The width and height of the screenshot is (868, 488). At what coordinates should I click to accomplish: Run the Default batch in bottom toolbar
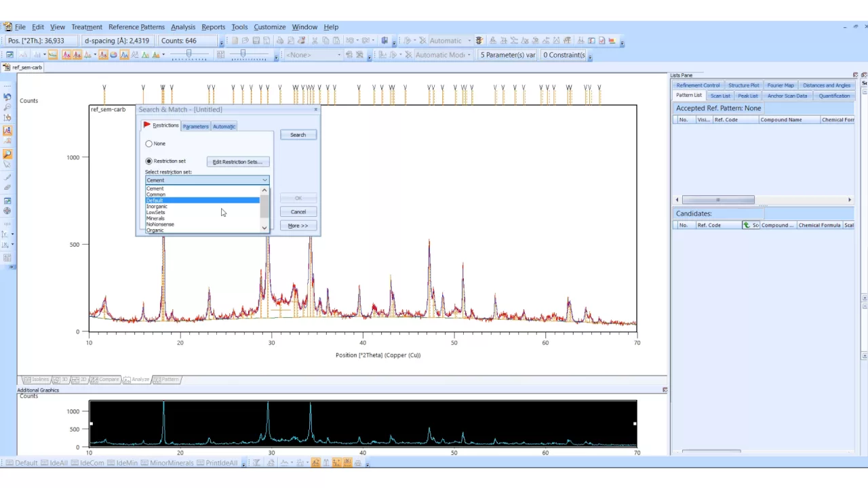tap(22, 463)
